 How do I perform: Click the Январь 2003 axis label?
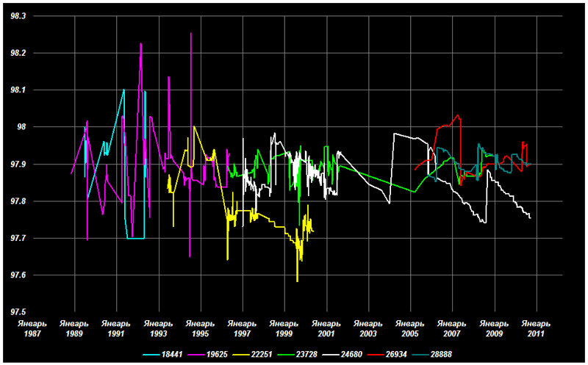point(367,328)
